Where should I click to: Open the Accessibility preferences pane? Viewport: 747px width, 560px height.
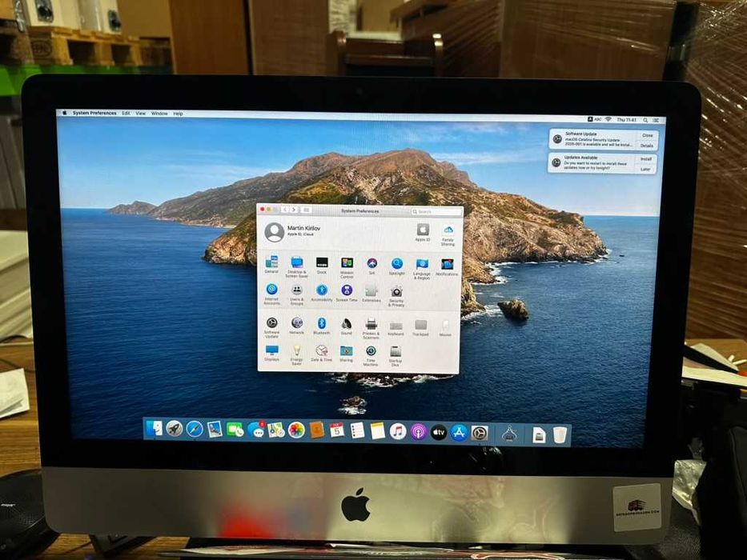tap(322, 292)
